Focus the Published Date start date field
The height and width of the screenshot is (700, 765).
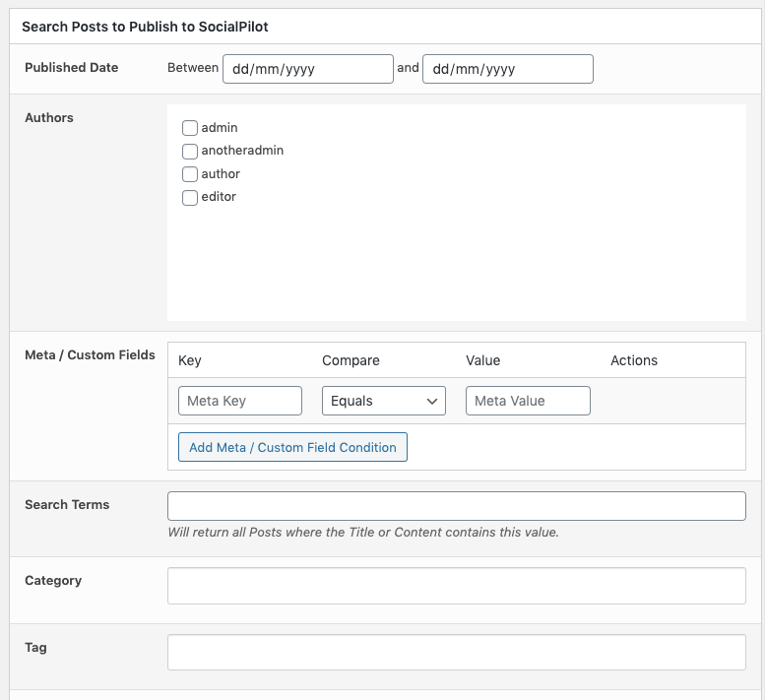[308, 69]
